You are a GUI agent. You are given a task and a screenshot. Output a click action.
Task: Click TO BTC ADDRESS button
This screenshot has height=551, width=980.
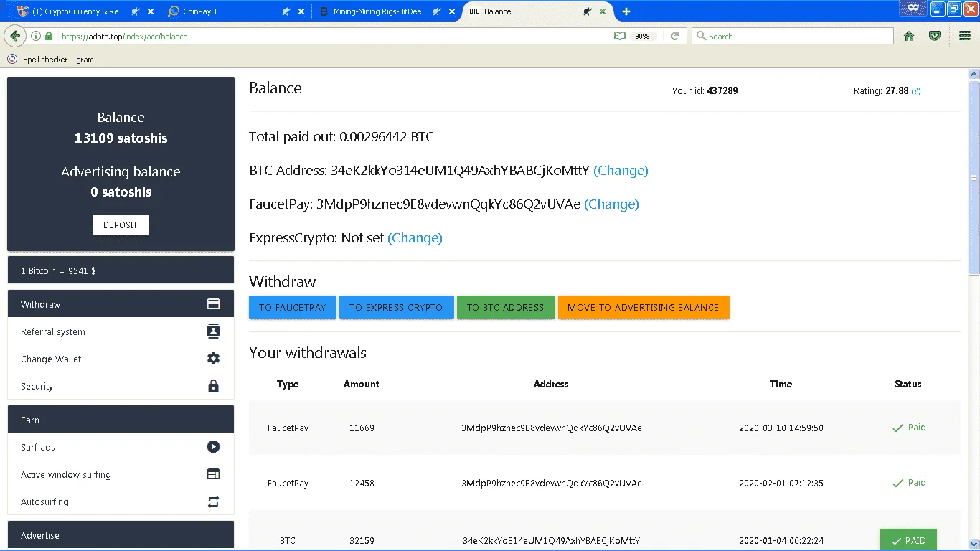pyautogui.click(x=506, y=307)
